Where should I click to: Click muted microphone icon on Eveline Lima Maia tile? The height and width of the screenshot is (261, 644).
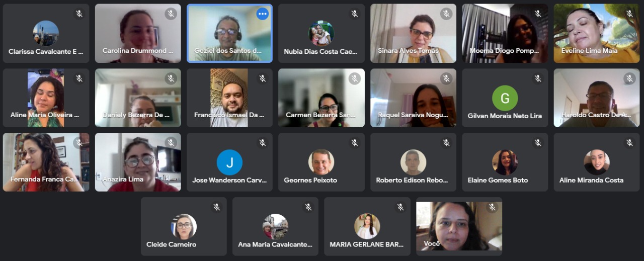tap(629, 14)
